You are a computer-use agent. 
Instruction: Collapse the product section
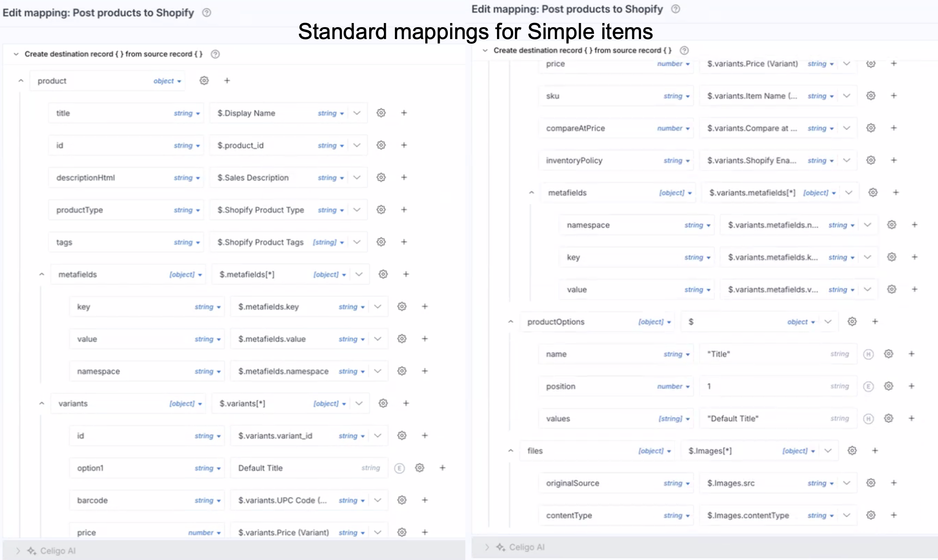[21, 80]
